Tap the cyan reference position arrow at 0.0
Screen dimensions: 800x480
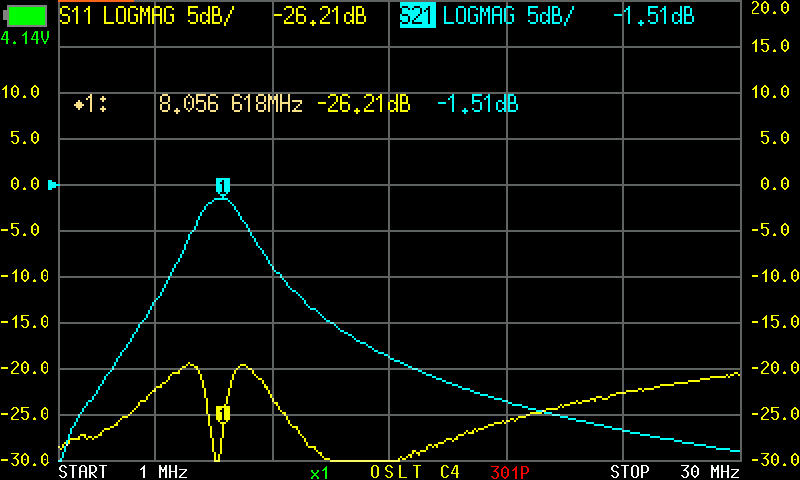(x=53, y=185)
